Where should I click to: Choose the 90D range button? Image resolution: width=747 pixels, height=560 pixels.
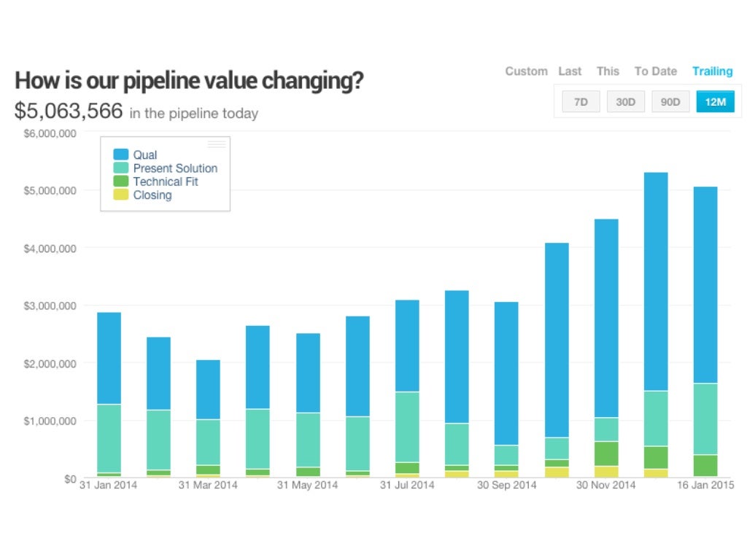coord(670,102)
